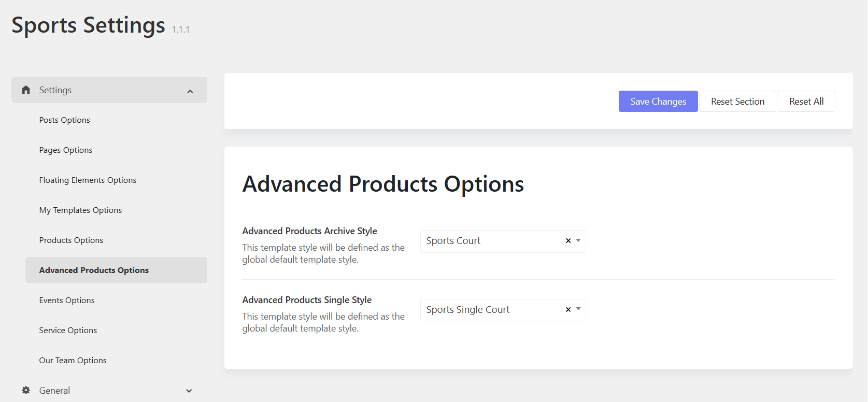Clear the Sports Court selection with X
Screen dimensions: 868x402
[x=568, y=241]
